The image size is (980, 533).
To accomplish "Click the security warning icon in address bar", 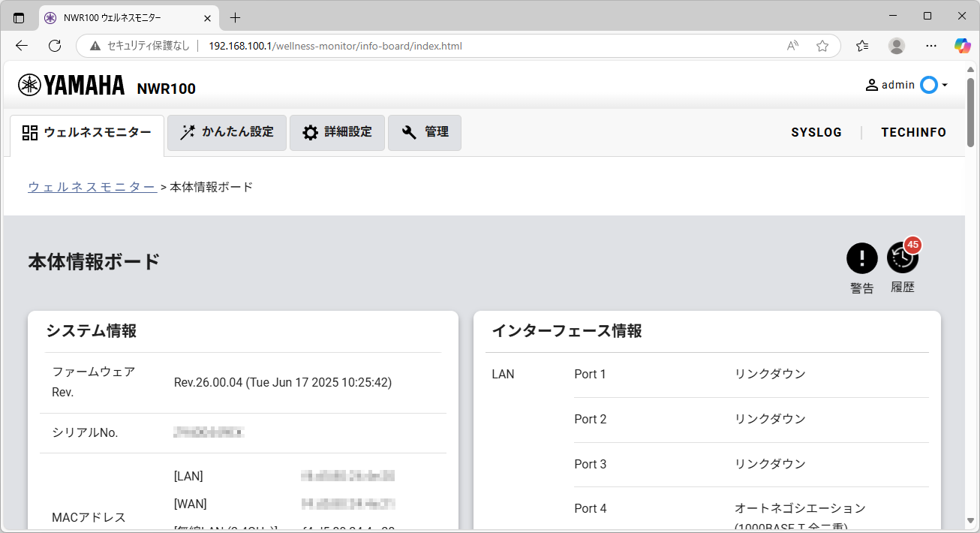I will pyautogui.click(x=94, y=46).
